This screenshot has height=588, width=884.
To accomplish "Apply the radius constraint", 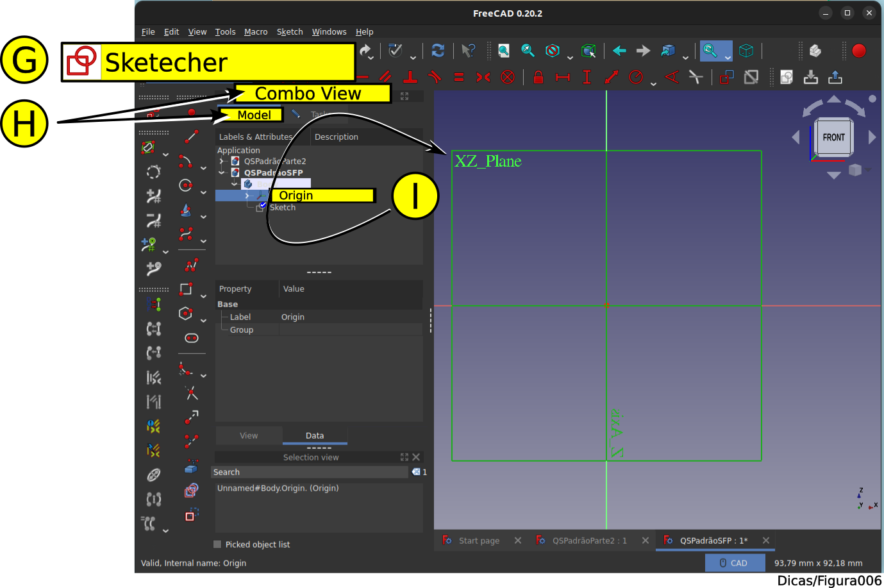I will tap(636, 77).
